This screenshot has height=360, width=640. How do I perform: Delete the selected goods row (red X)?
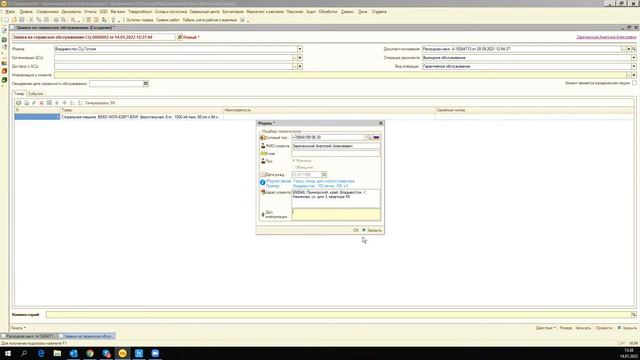pyautogui.click(x=41, y=103)
